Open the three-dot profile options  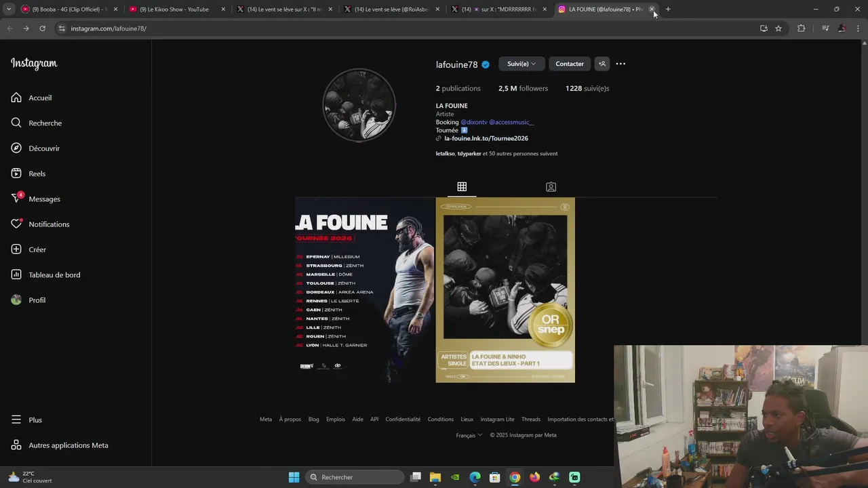tap(620, 64)
